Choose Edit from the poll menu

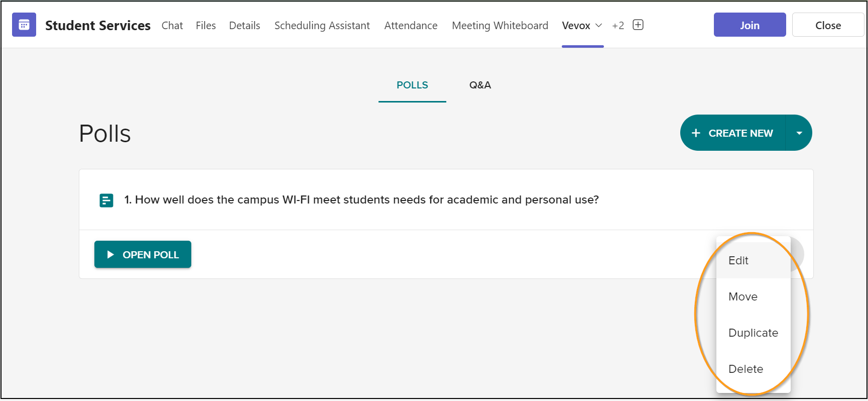(x=738, y=260)
